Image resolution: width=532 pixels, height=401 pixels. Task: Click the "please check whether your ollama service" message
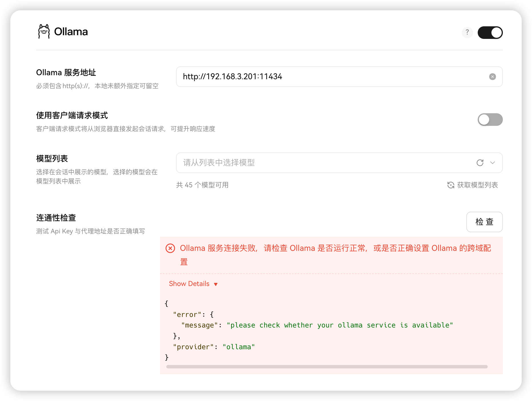340,325
